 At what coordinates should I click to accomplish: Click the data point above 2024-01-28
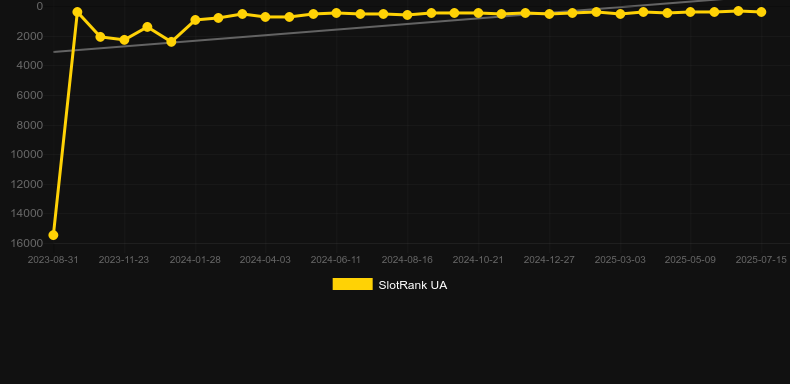pos(195,20)
